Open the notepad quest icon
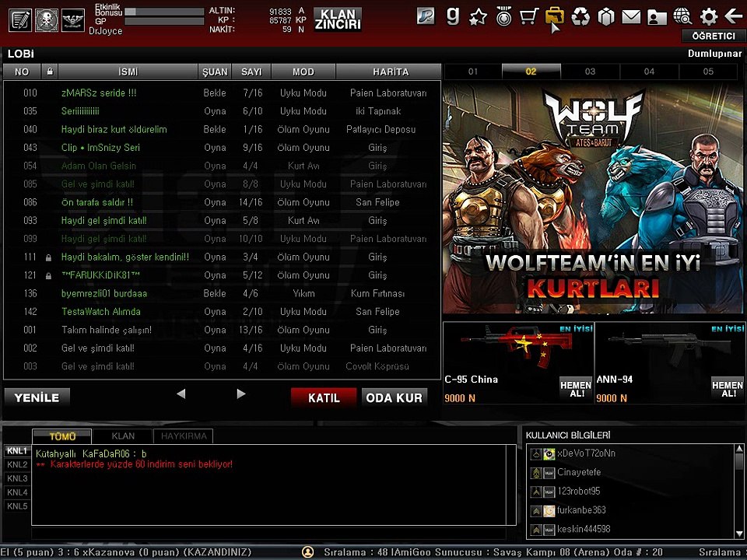 [20, 20]
